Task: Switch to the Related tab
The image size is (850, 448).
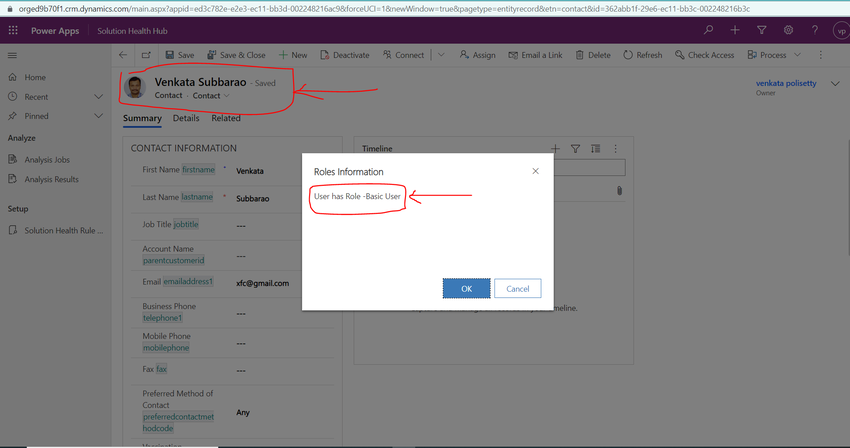Action: 226,118
